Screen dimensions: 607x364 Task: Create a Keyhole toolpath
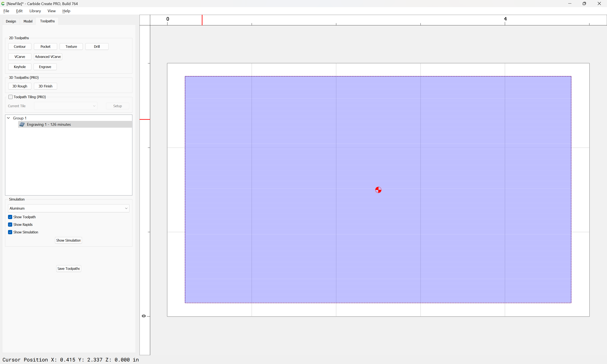(x=20, y=67)
